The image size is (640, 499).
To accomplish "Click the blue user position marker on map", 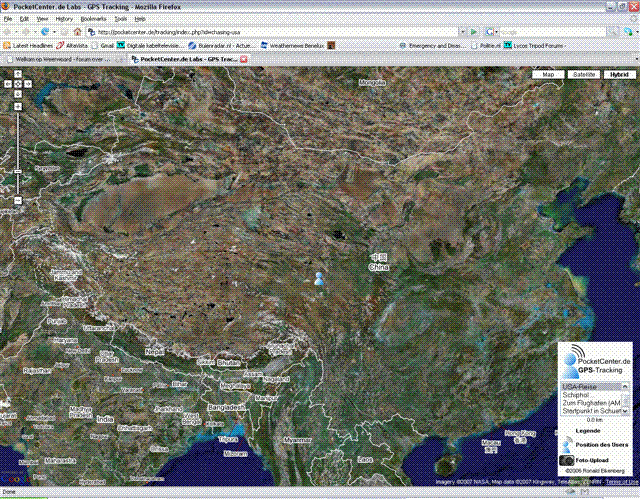I will 319,279.
